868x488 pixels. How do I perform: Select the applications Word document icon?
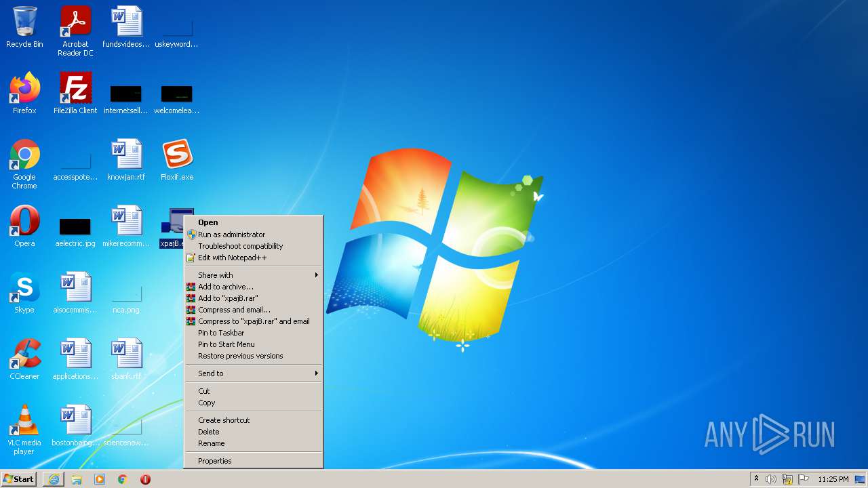(x=75, y=359)
